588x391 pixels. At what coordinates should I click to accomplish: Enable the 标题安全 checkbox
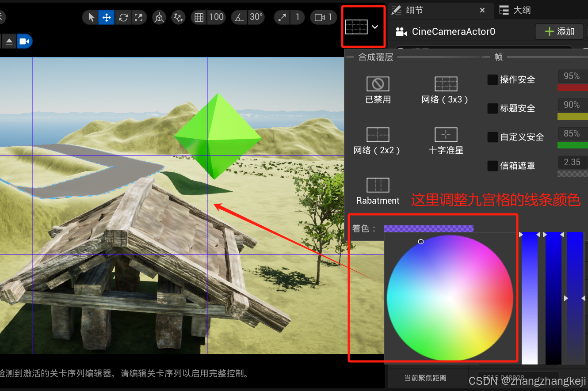[x=493, y=108]
